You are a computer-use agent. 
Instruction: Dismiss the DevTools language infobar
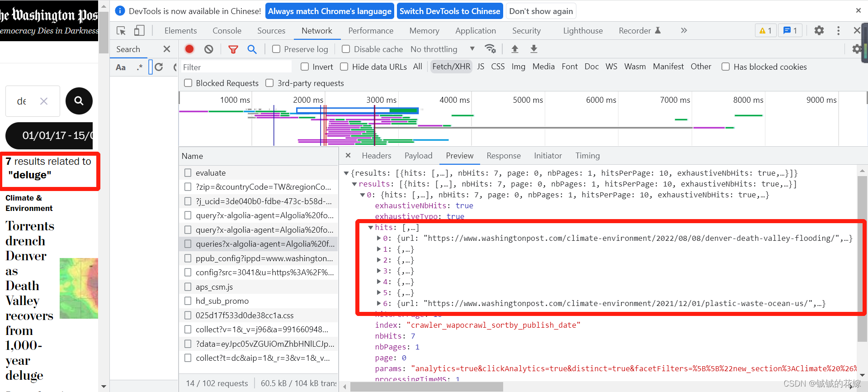859,10
